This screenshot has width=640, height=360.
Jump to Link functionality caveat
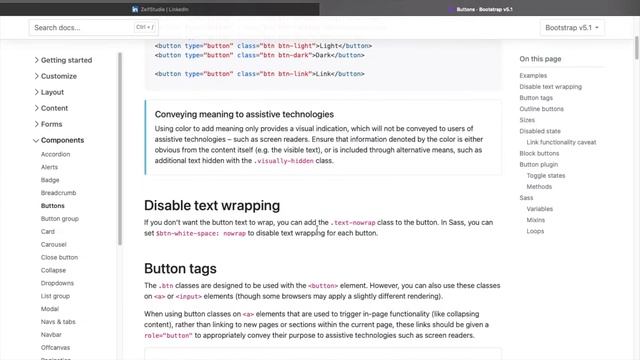click(561, 142)
